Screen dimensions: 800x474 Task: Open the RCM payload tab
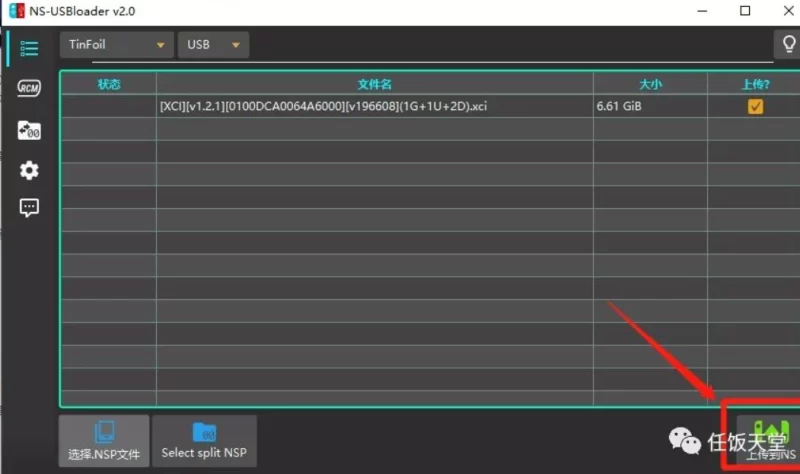point(29,88)
